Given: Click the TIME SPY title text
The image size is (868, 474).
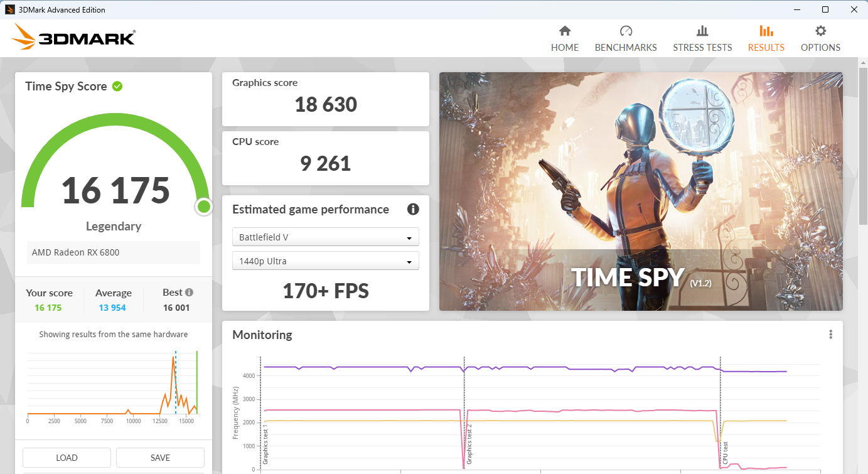Looking at the screenshot, I should [627, 277].
